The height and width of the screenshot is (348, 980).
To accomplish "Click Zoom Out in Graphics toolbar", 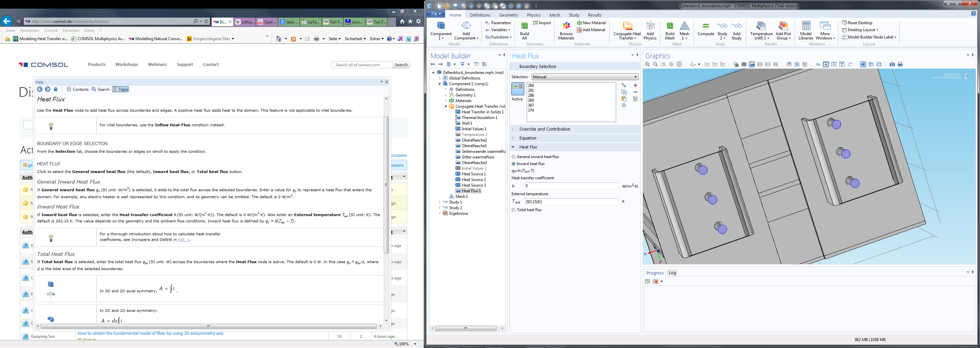I will coord(656,64).
